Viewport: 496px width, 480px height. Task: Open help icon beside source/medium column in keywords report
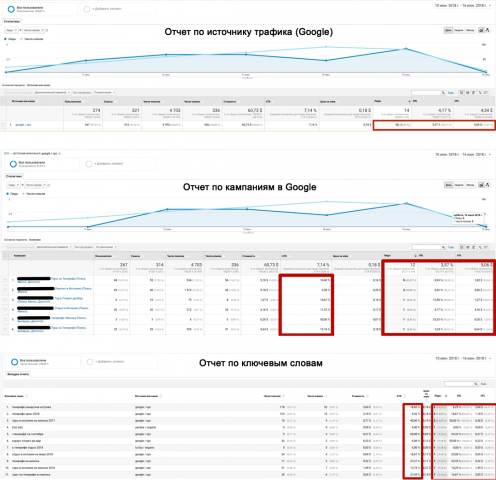[161, 396]
